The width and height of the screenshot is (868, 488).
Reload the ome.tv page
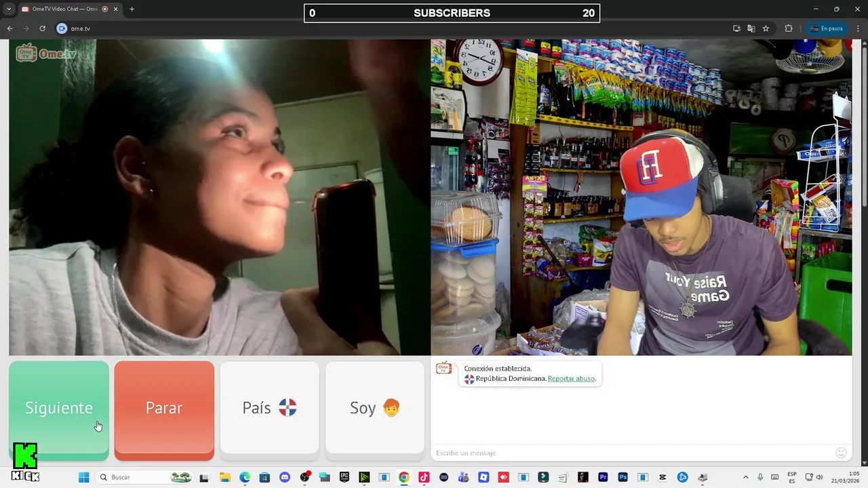coord(42,28)
